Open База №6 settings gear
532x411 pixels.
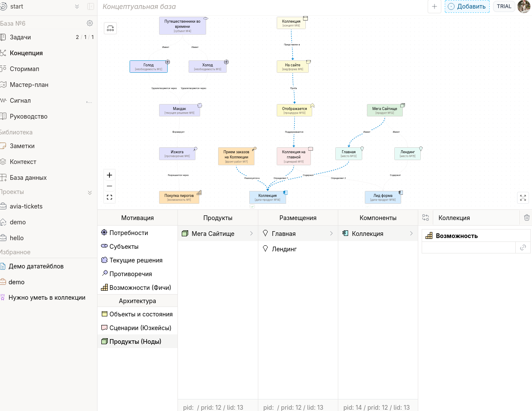(x=90, y=23)
